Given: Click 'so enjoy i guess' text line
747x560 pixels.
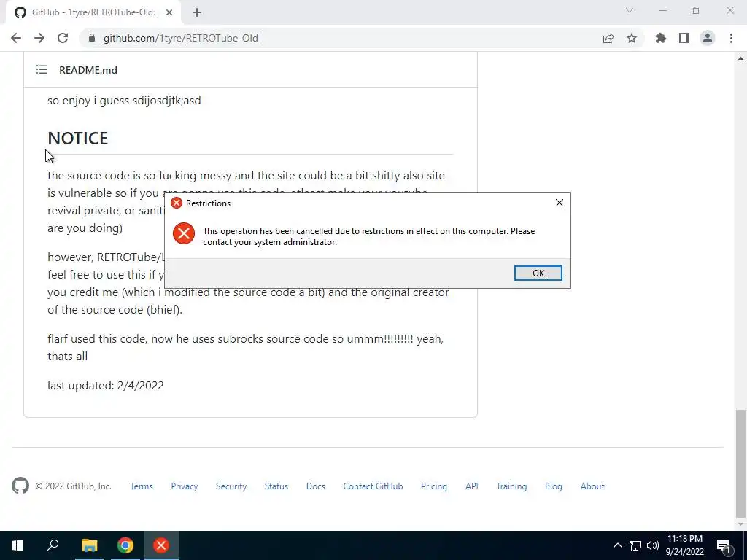Looking at the screenshot, I should [124, 101].
